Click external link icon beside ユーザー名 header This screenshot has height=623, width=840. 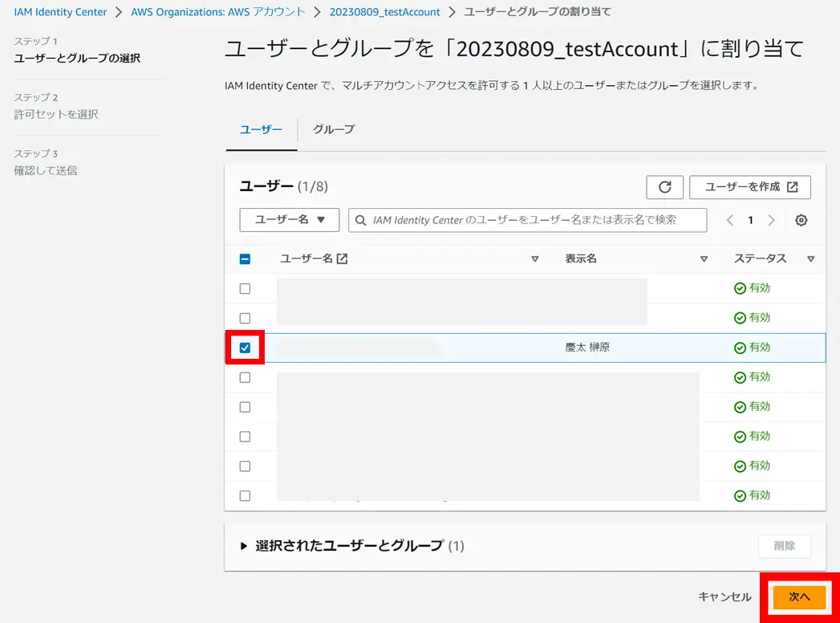(x=342, y=259)
